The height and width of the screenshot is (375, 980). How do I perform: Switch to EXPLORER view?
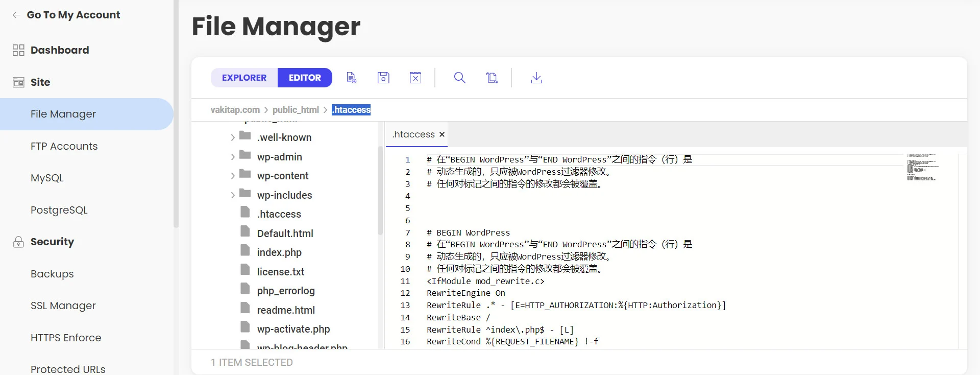pos(244,78)
